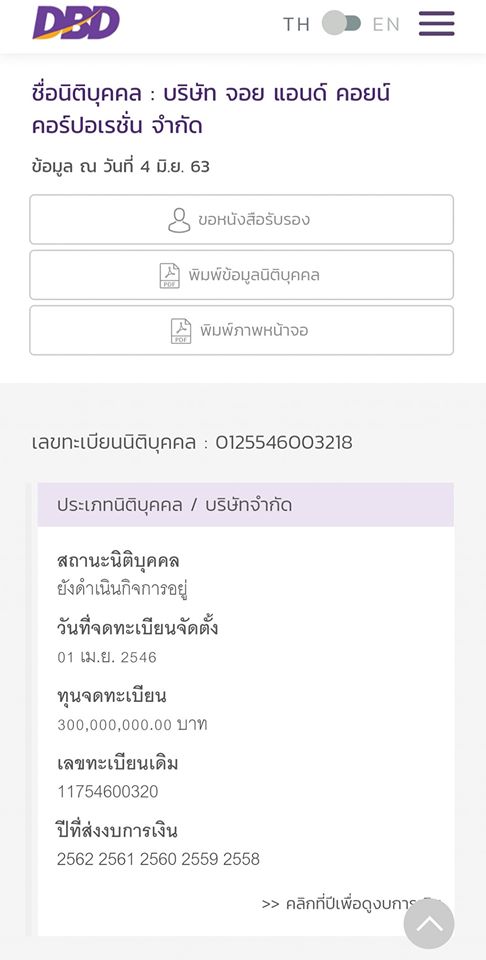This screenshot has height=960, width=486.
Task: Request certificate via ขอหนังสือรับรอง button
Action: tap(242, 219)
